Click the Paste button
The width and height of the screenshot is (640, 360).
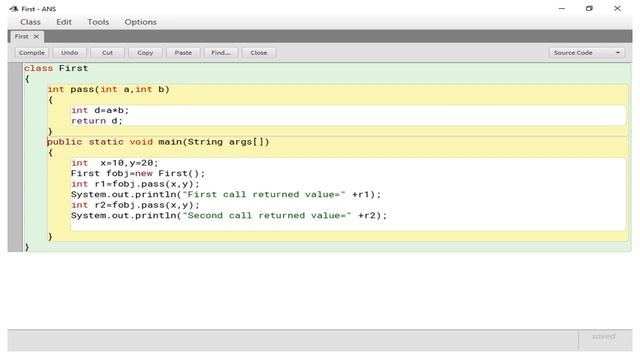click(183, 53)
